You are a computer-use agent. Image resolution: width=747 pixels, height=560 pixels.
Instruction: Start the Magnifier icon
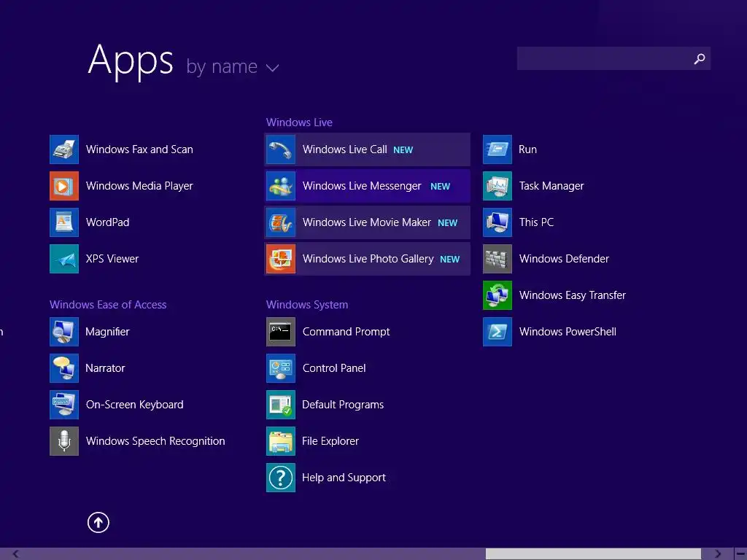point(64,332)
